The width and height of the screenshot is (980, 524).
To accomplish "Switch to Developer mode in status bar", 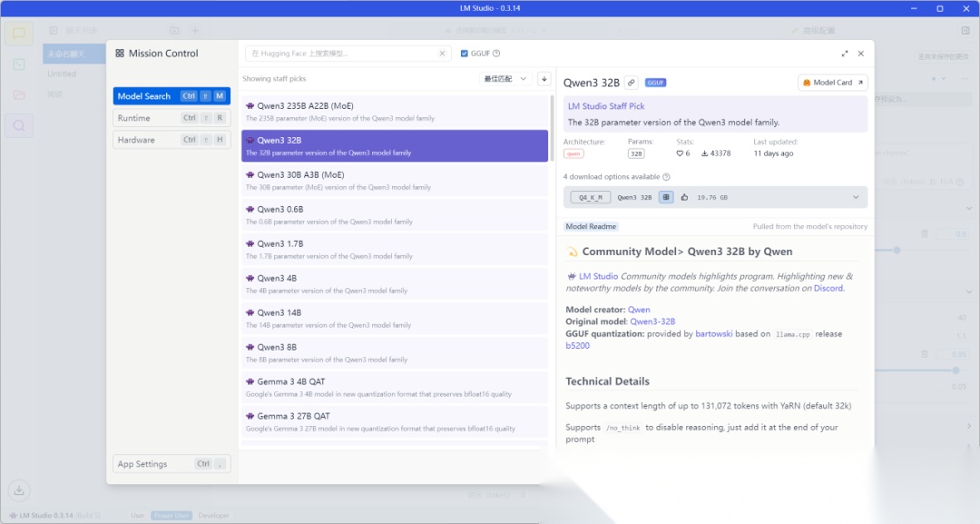I will 214,515.
